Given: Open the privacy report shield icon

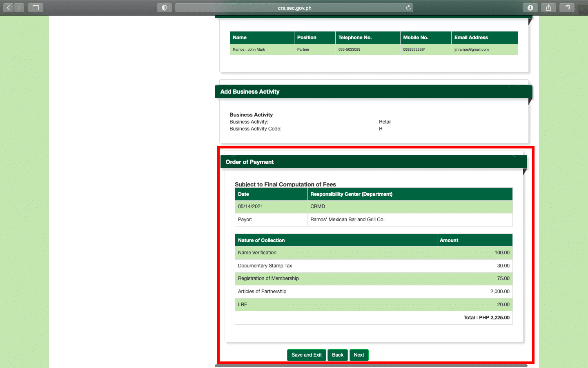Looking at the screenshot, I should tap(164, 8).
